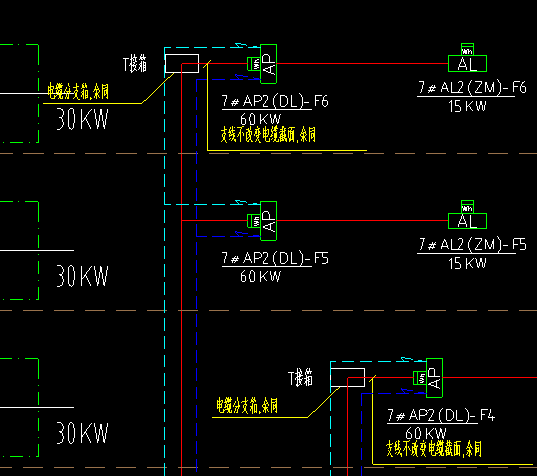Select the T接箱 label left of the F4 junction box
This screenshot has width=537, height=476.
301,378
